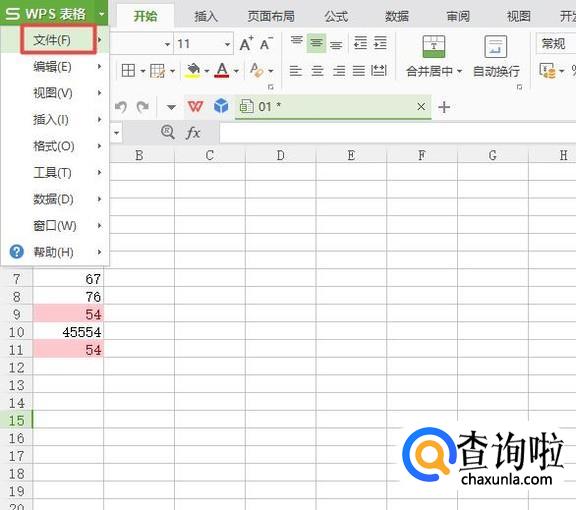The height and width of the screenshot is (510, 576).
Task: Toggle center horizontal text alignment
Action: pyautogui.click(x=317, y=71)
